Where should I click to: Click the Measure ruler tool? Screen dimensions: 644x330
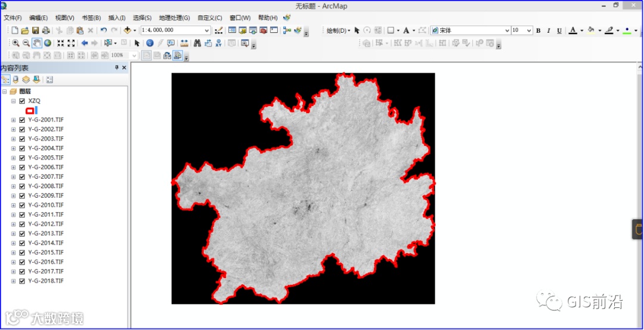(x=184, y=43)
